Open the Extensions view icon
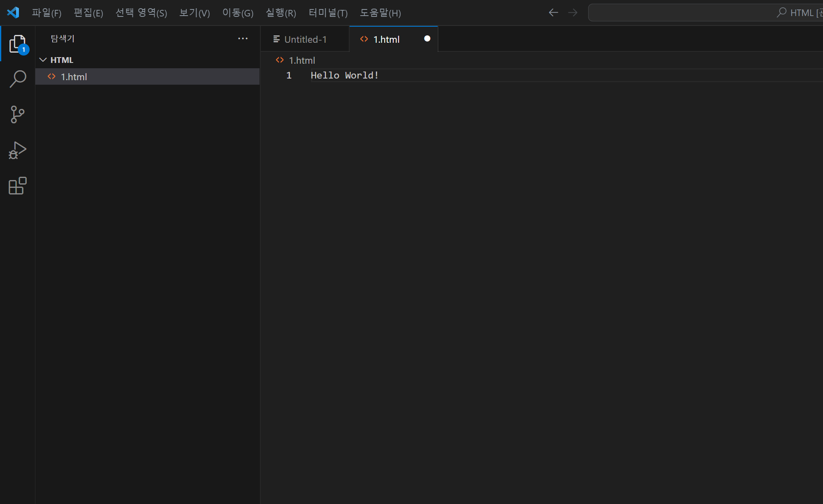This screenshot has height=504, width=823. tap(18, 186)
